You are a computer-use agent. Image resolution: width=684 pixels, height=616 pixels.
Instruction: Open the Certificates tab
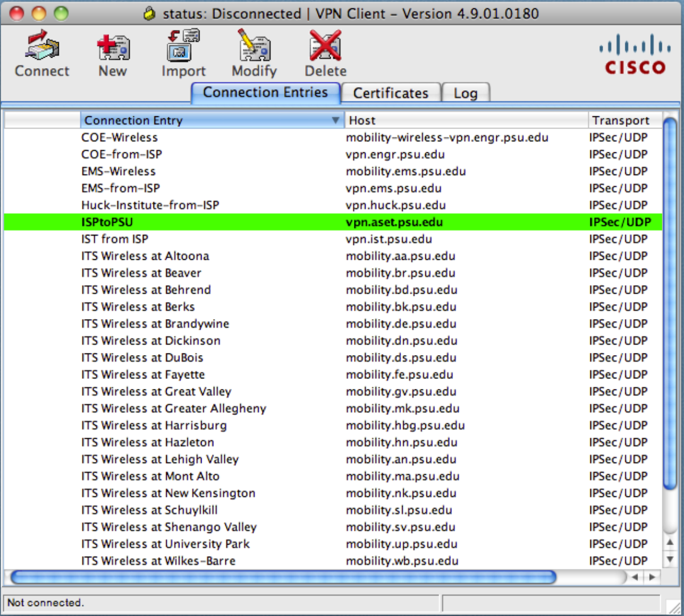click(391, 93)
